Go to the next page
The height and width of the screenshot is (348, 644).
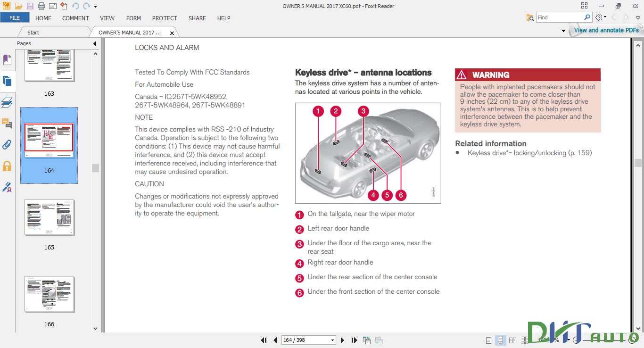point(343,340)
